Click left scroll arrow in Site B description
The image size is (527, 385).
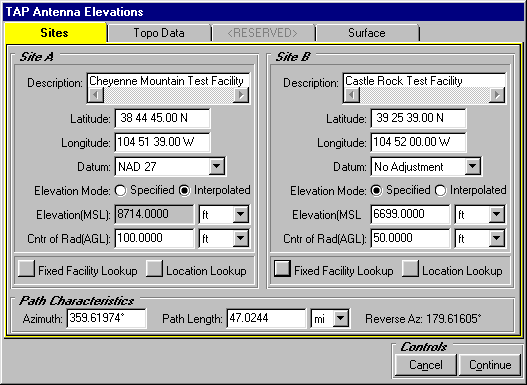(352, 95)
